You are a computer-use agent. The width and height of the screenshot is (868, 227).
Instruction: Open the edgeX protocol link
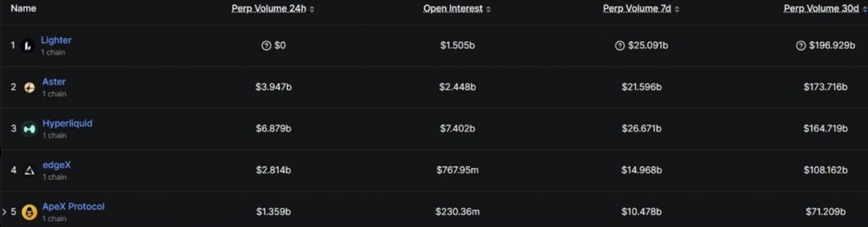point(57,165)
